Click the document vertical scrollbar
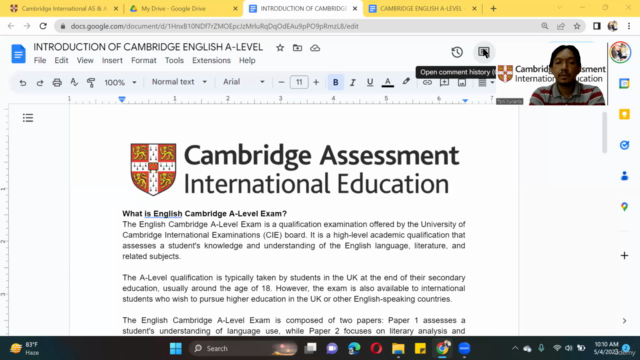This screenshot has height=360, width=640. tap(604, 133)
